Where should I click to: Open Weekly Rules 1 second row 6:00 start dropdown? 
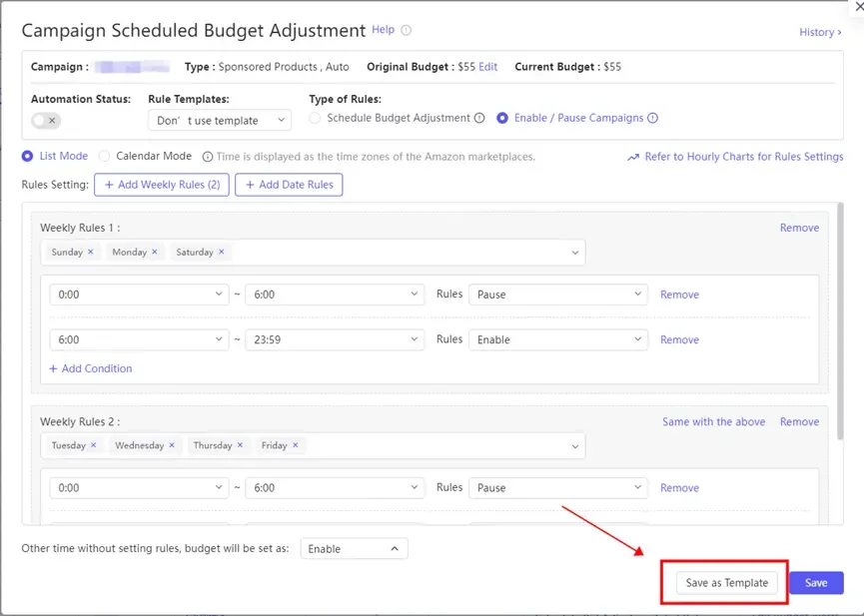pos(139,339)
